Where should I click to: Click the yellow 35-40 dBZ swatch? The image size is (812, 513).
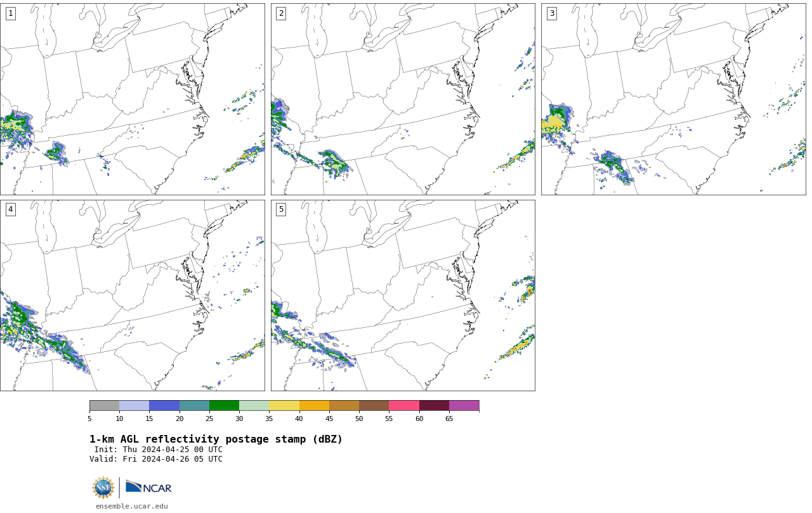pyautogui.click(x=284, y=406)
